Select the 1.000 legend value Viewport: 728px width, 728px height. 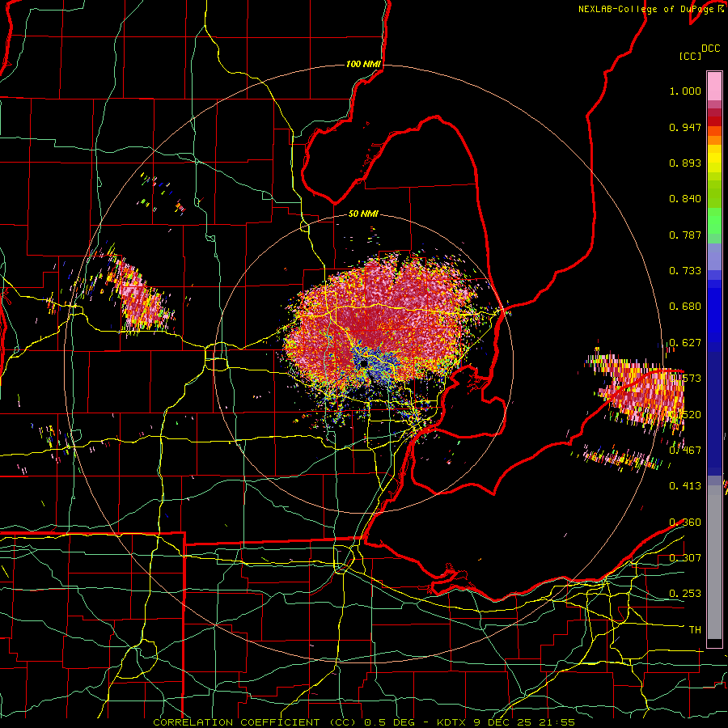[x=685, y=91]
